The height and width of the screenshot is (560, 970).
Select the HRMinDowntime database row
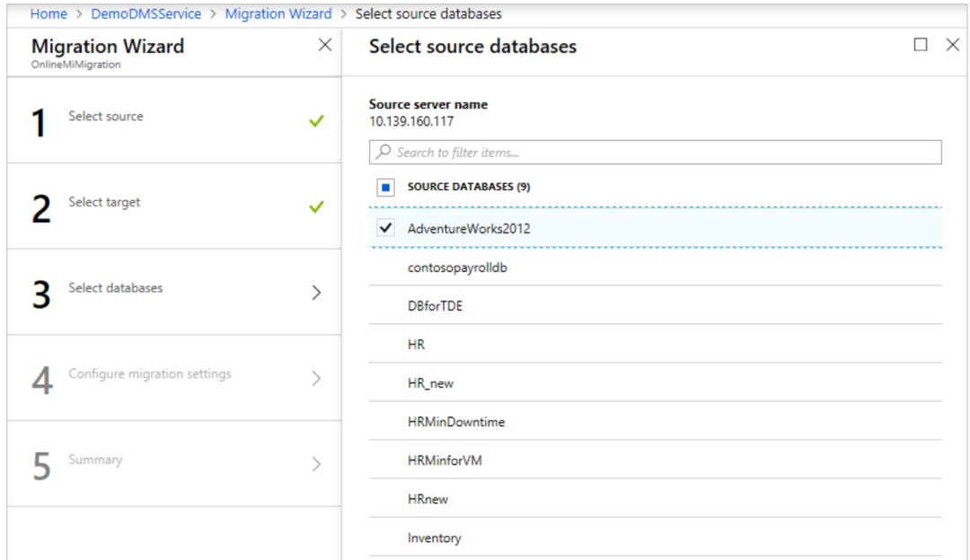[456, 422]
